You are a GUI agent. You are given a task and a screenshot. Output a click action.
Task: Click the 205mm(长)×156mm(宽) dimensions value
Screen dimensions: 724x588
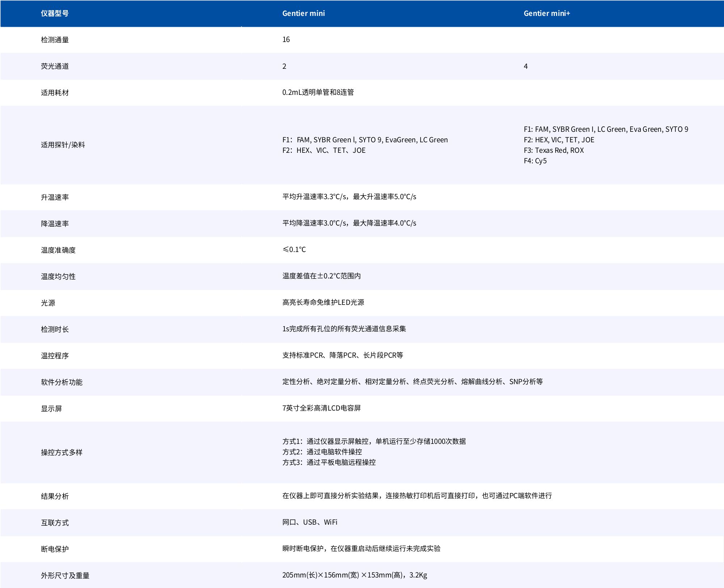pyautogui.click(x=355, y=575)
